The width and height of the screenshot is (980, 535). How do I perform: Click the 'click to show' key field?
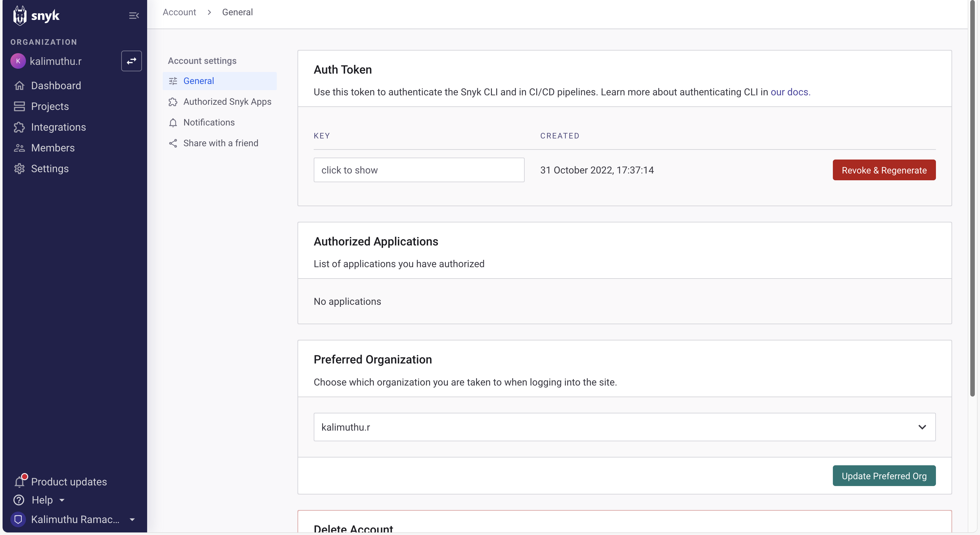pyautogui.click(x=419, y=170)
